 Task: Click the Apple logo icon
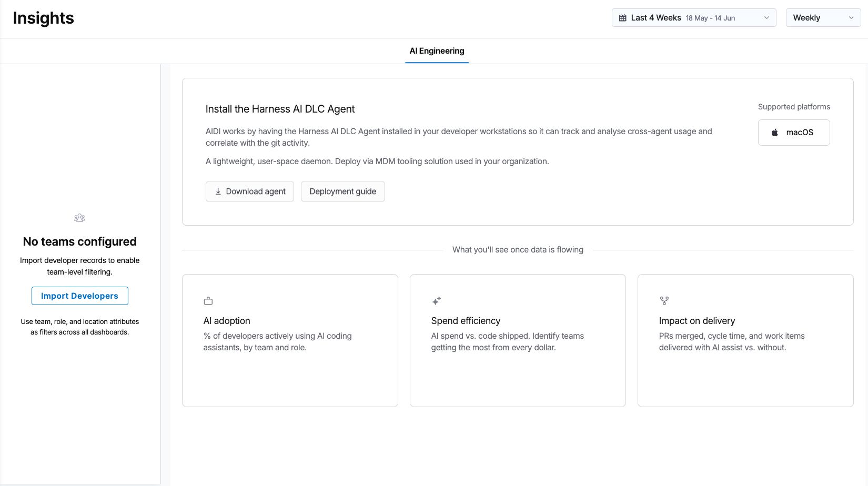(775, 133)
